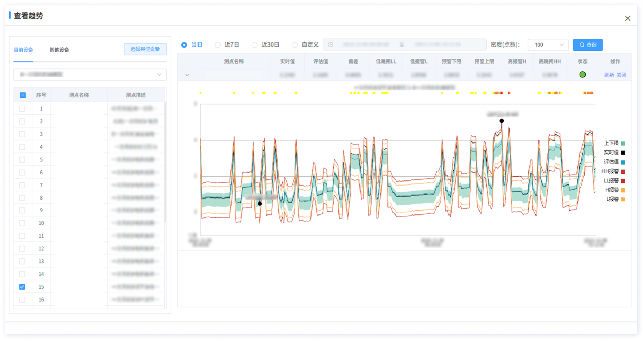Click the 查询 search button

point(588,45)
